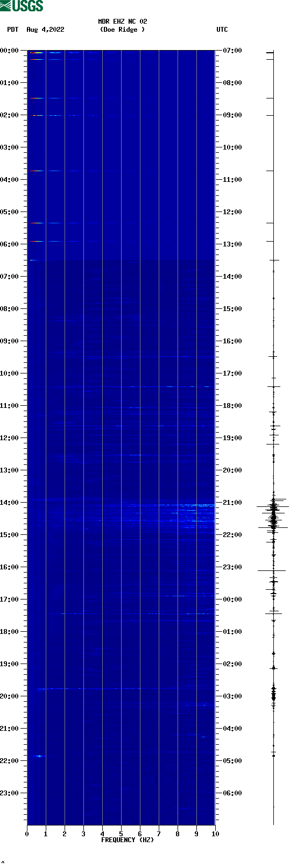Viewport: 297px width, 868px height.
Task: Click the station title MDR EHZ NC 02
Action: tap(123, 22)
